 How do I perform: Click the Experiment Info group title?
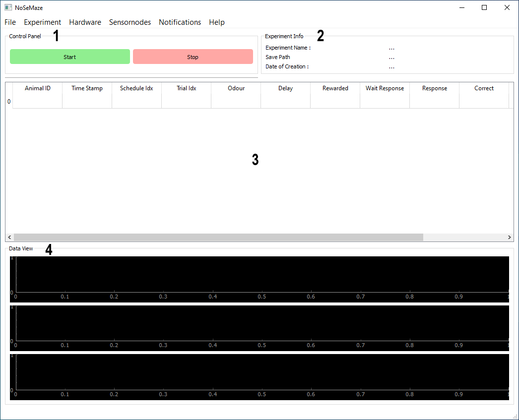[284, 36]
